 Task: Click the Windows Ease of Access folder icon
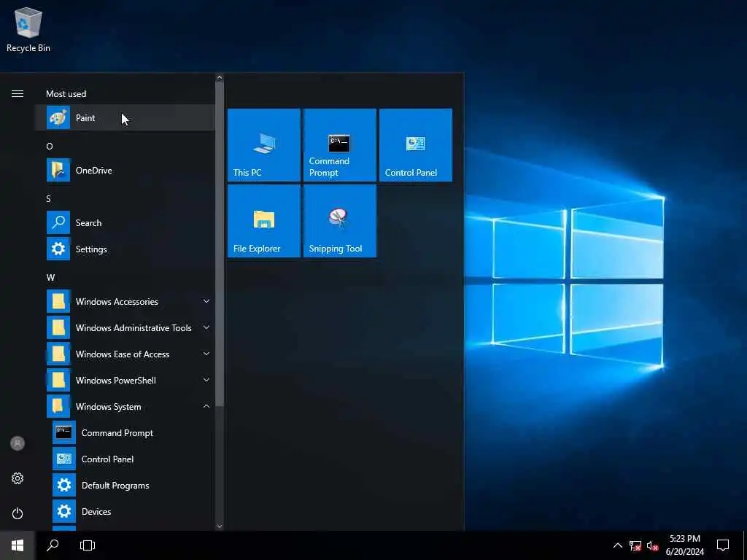(58, 354)
